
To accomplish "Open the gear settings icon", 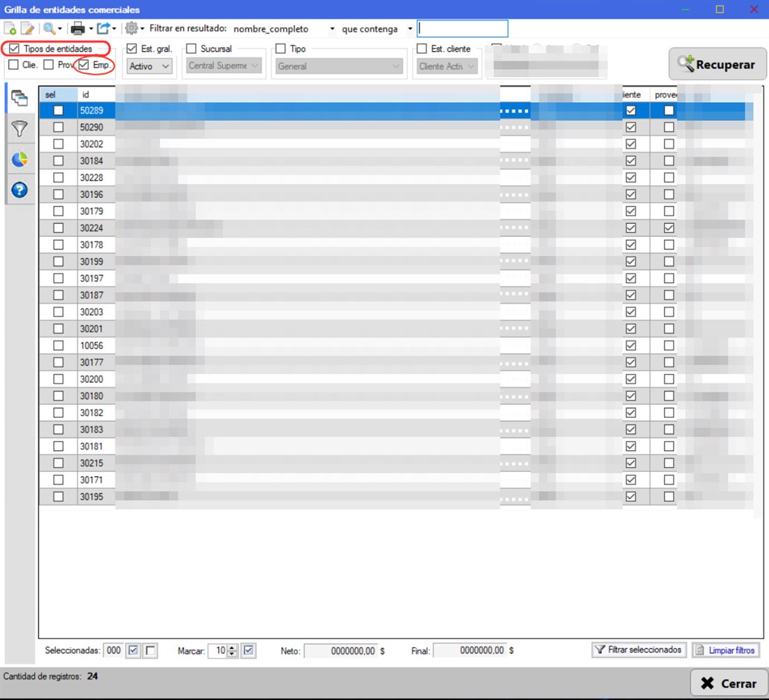I will [131, 29].
